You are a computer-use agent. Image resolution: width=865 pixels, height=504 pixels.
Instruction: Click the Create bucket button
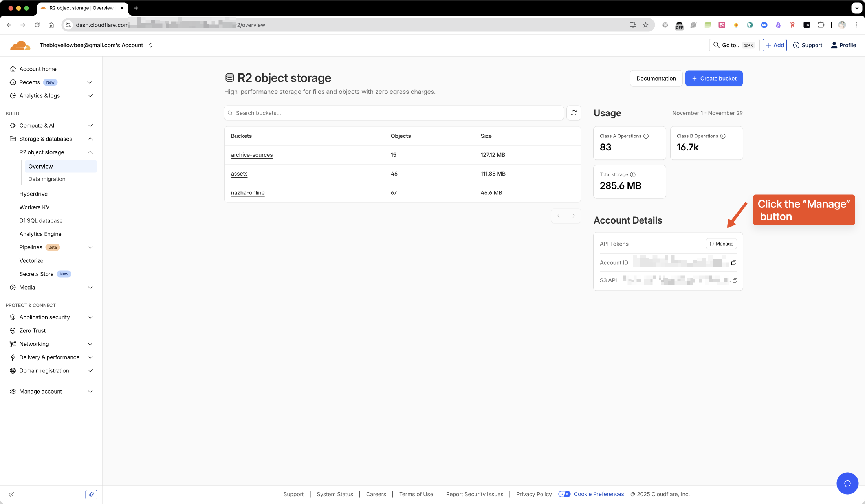[713, 78]
